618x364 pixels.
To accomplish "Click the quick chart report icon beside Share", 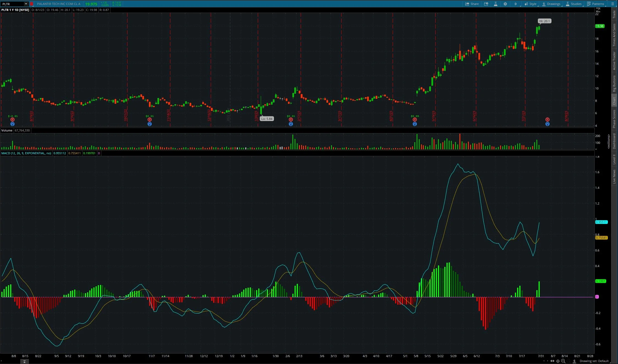I will pos(486,4).
